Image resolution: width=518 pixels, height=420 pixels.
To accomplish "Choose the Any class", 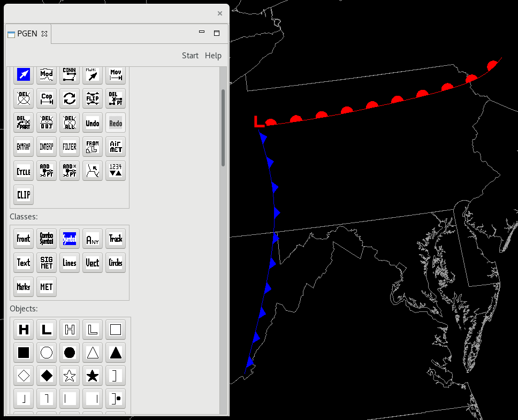I will [93, 239].
